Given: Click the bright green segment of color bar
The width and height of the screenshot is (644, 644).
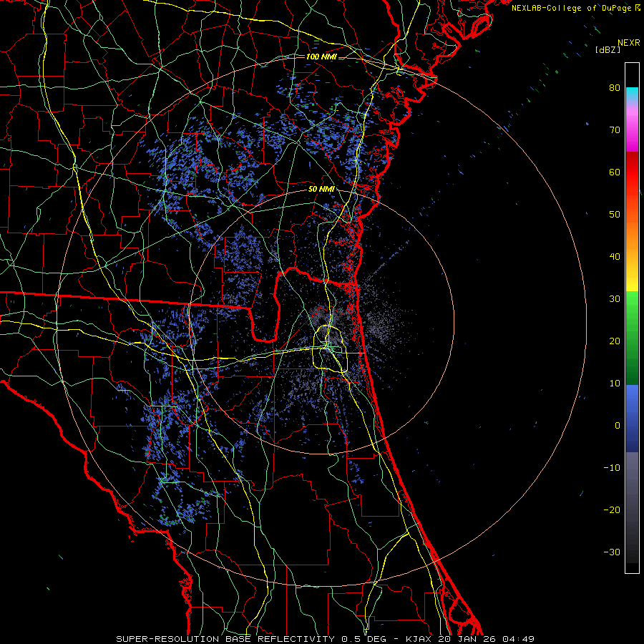Looking at the screenshot, I should 632,306.
